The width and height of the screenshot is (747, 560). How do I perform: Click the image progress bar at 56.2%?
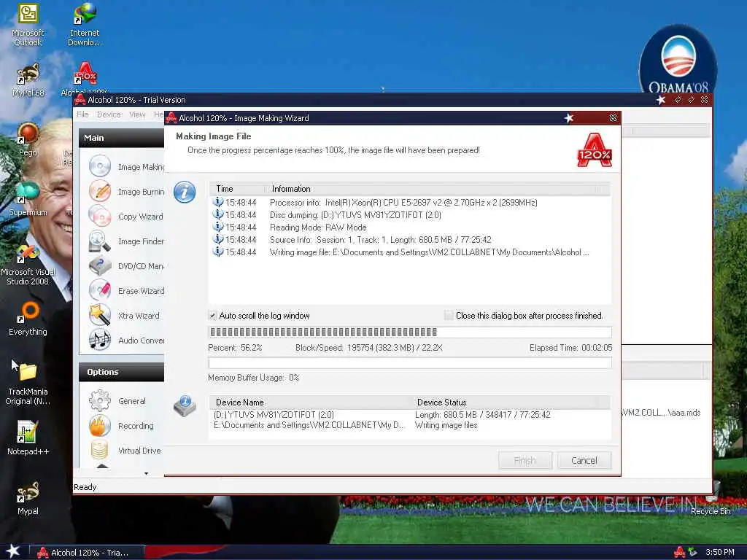point(410,332)
